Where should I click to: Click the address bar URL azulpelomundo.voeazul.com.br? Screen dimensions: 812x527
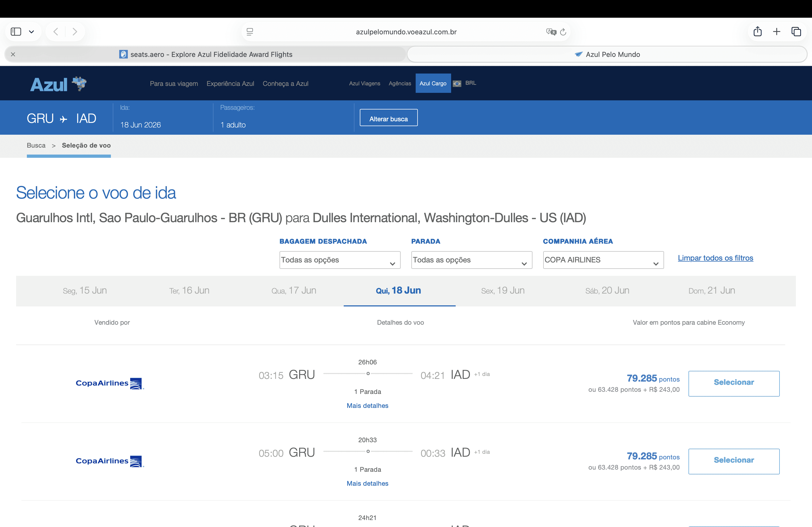tap(406, 32)
